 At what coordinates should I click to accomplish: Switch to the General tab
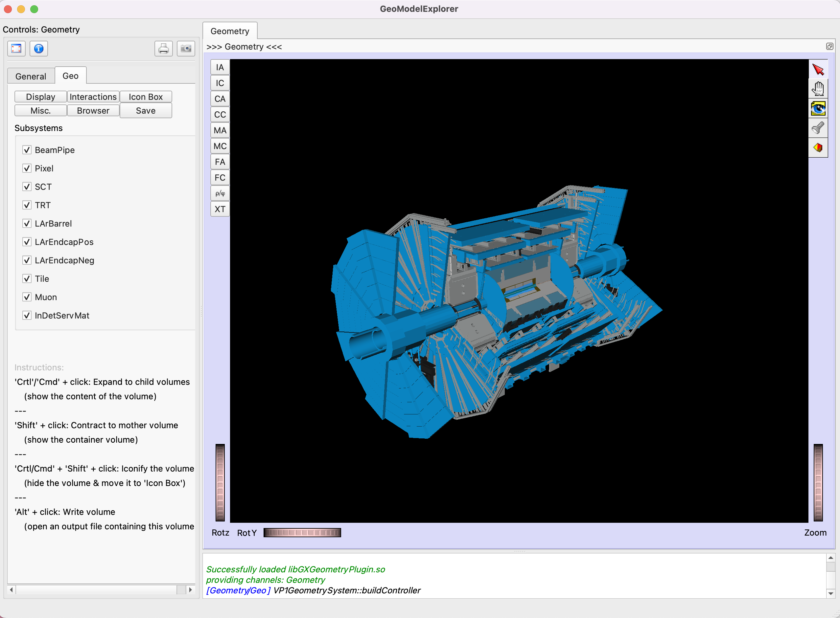point(31,76)
